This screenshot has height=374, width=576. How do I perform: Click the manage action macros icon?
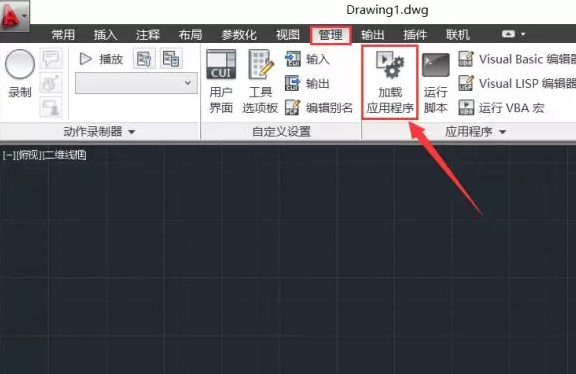[171, 59]
